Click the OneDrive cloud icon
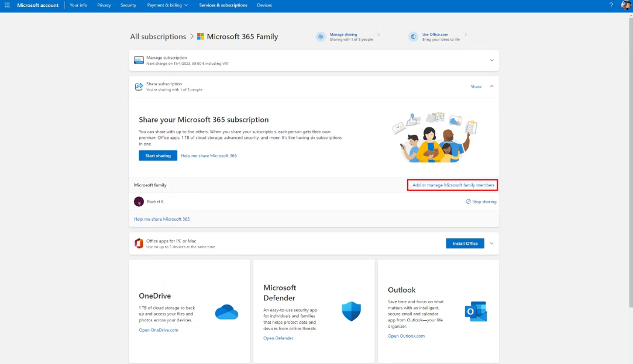The image size is (633, 364). click(226, 312)
